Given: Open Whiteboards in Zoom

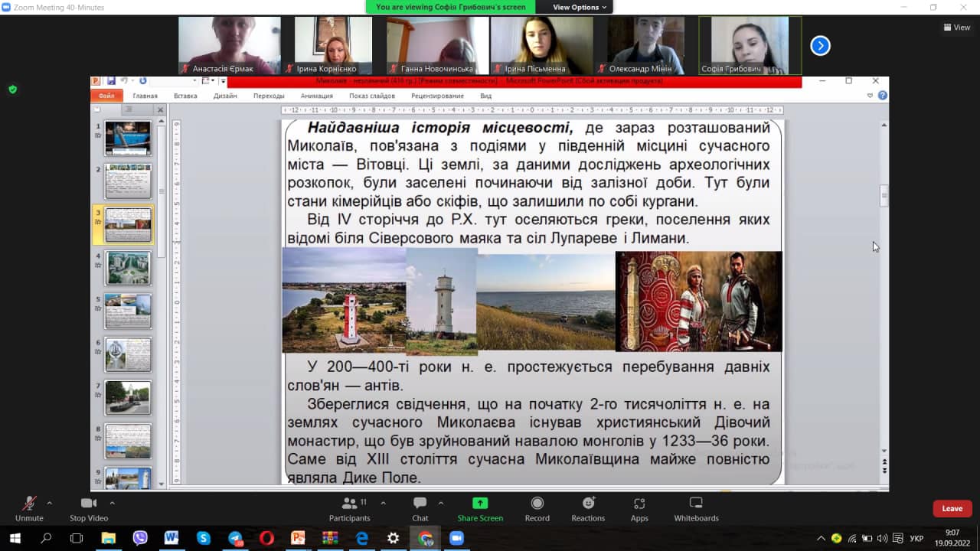Looking at the screenshot, I should tap(696, 504).
